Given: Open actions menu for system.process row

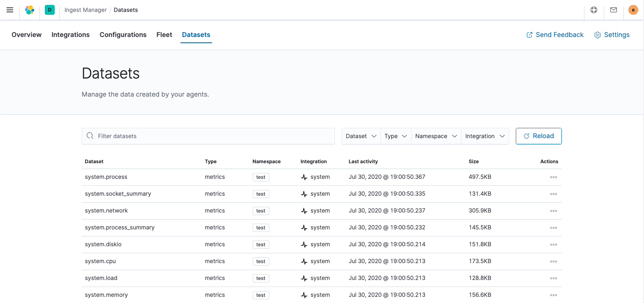Looking at the screenshot, I should point(553,177).
